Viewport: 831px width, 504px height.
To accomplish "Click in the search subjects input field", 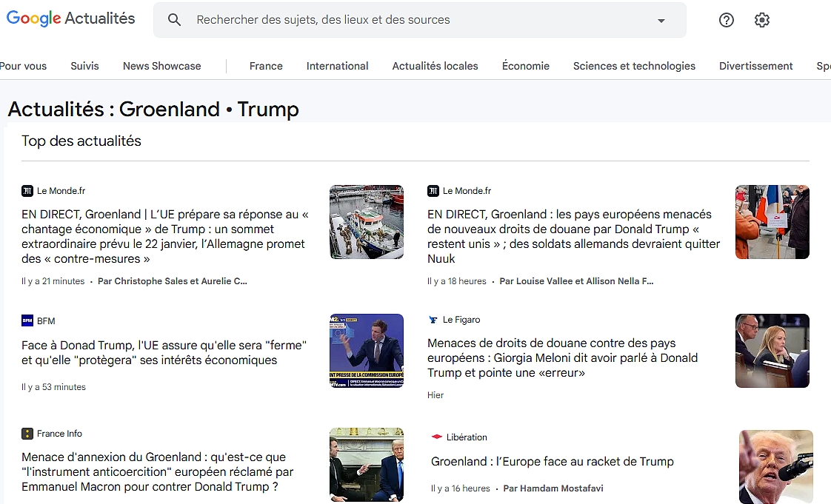I will coord(415,20).
